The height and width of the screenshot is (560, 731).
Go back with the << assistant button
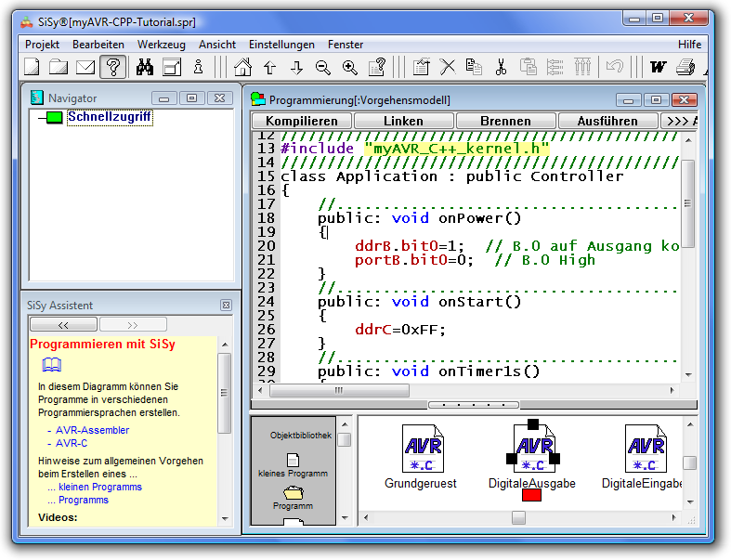click(x=63, y=325)
